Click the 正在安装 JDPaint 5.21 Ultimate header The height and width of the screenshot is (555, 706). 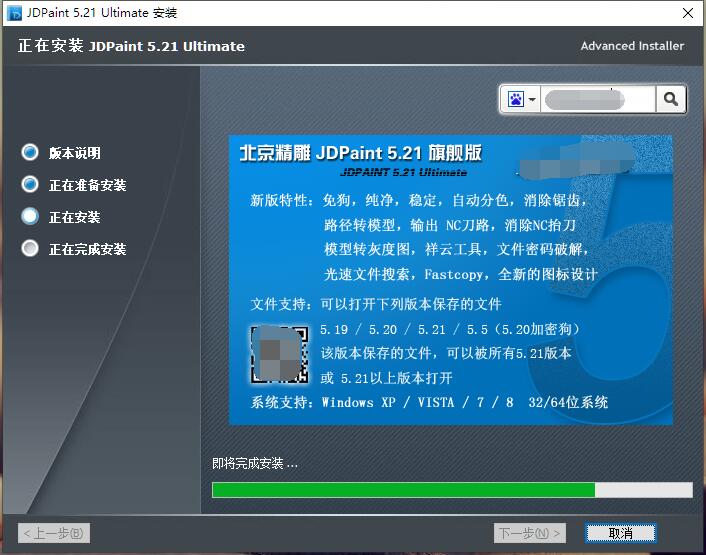[131, 46]
